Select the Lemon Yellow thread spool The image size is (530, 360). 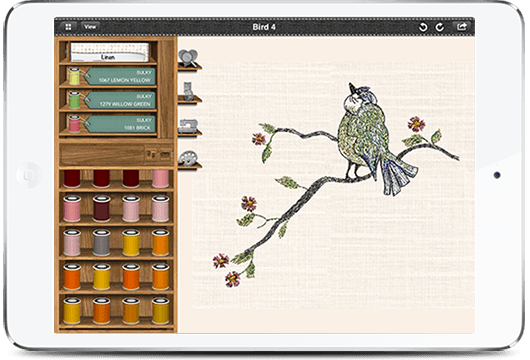(74, 76)
